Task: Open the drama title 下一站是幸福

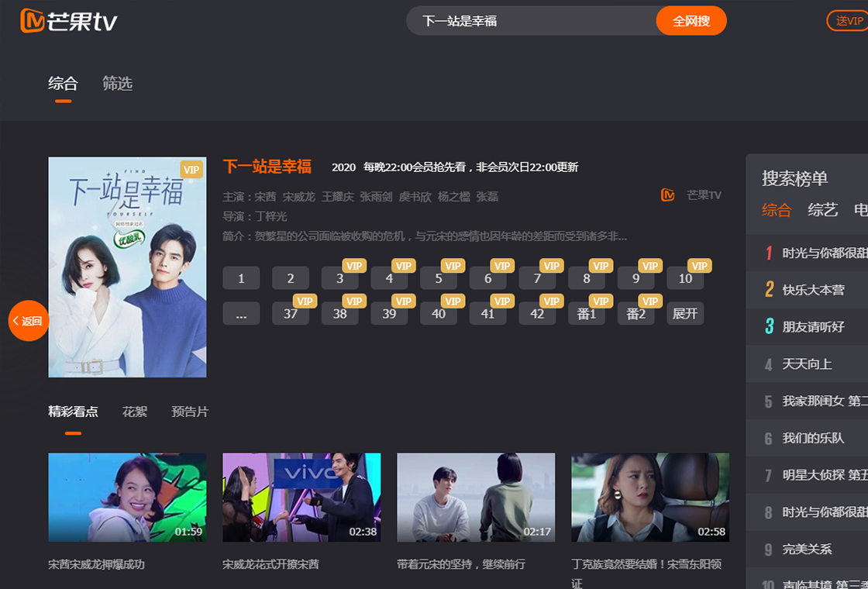Action: click(x=267, y=167)
